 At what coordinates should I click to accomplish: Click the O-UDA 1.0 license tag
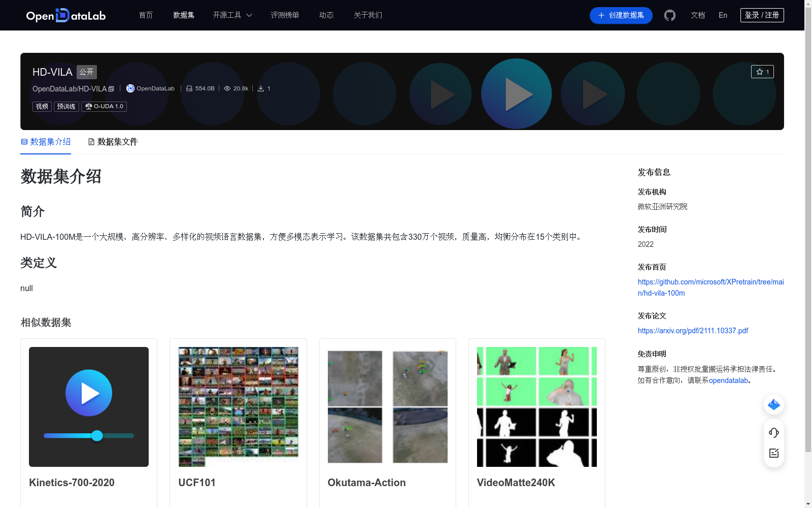(104, 106)
